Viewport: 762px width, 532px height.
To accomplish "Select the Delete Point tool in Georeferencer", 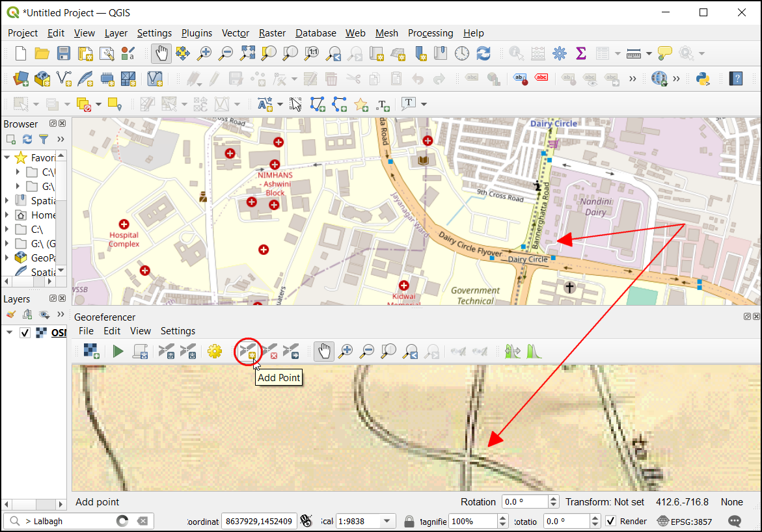I will (x=269, y=351).
